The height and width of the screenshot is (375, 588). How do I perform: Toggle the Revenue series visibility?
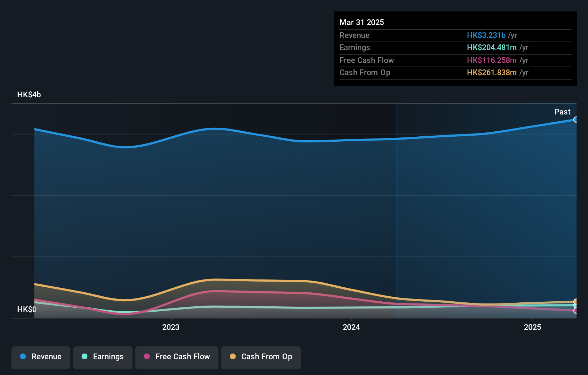click(40, 357)
